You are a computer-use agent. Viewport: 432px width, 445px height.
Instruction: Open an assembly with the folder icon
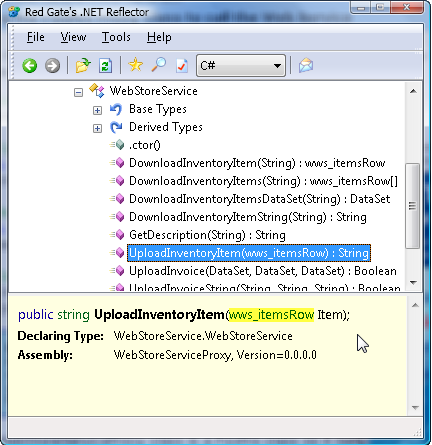click(x=83, y=65)
